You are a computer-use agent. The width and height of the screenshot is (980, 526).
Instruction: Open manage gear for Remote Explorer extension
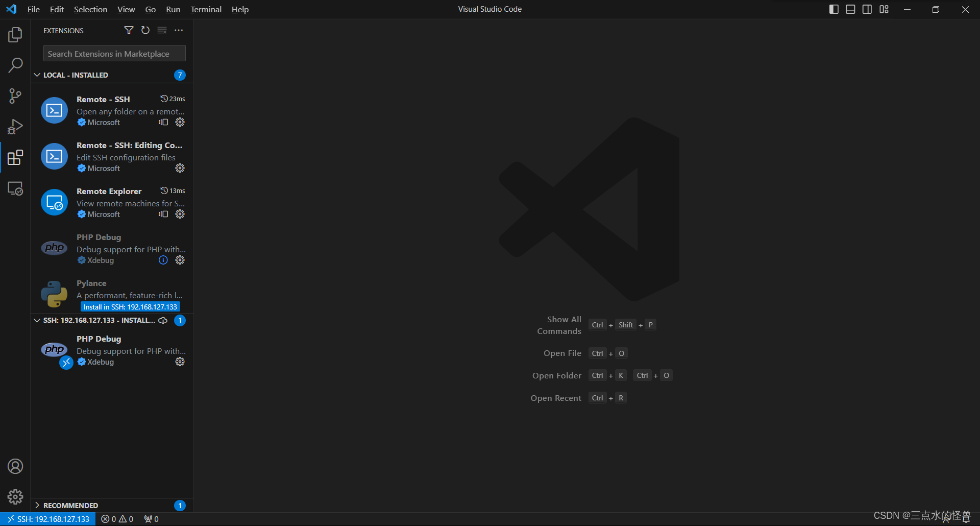[180, 214]
